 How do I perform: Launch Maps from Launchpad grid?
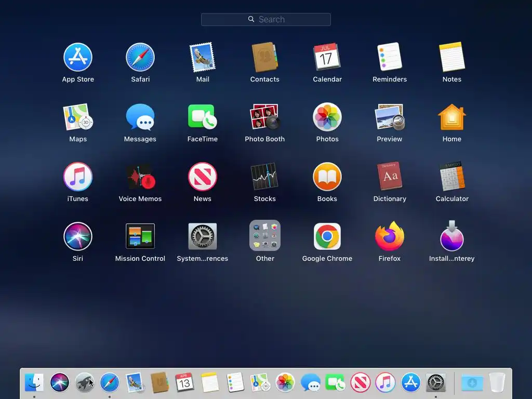(78, 117)
